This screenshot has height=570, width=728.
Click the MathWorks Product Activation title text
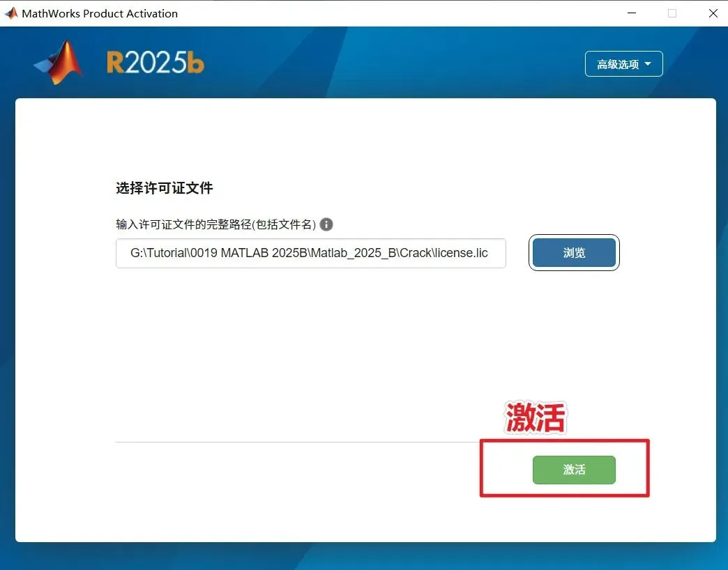point(100,13)
